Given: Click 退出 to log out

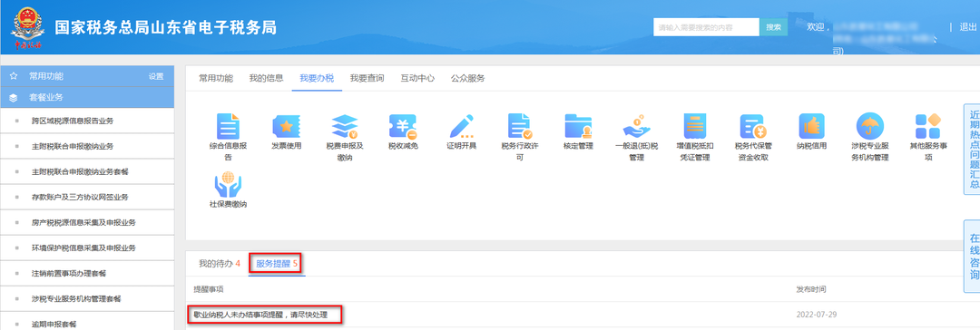Looking at the screenshot, I should coord(968,27).
